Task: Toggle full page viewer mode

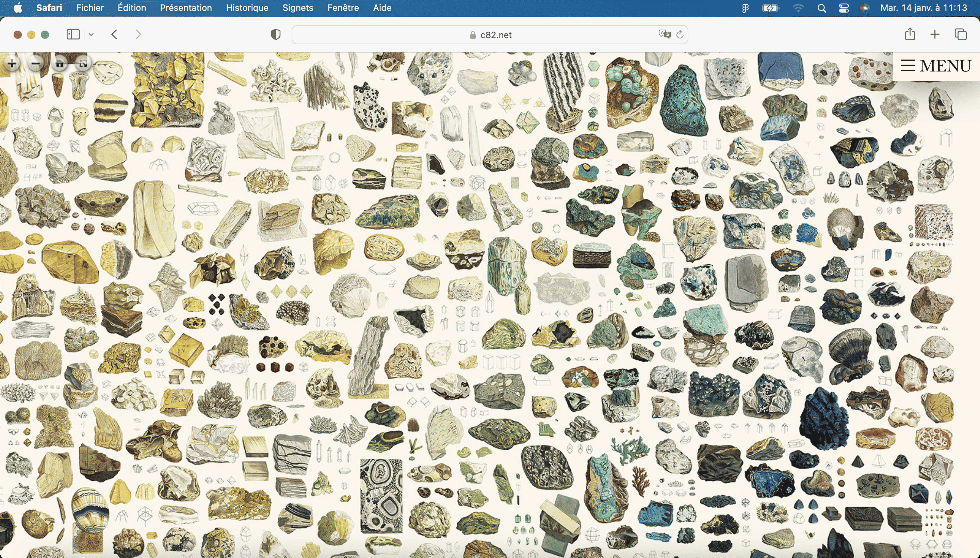Action: (83, 64)
